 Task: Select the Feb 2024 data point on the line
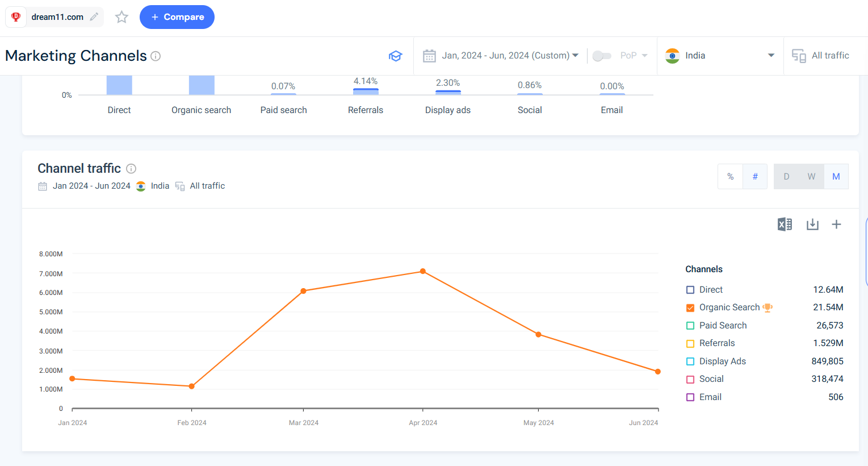pos(192,386)
